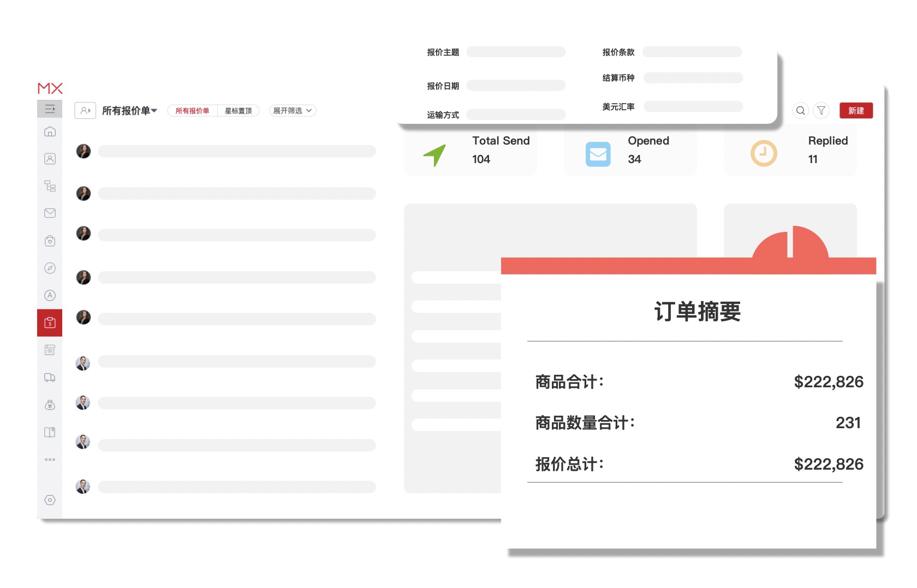Click the invoice receipt icon in sidebar
917x588 pixels.
pyautogui.click(x=50, y=350)
